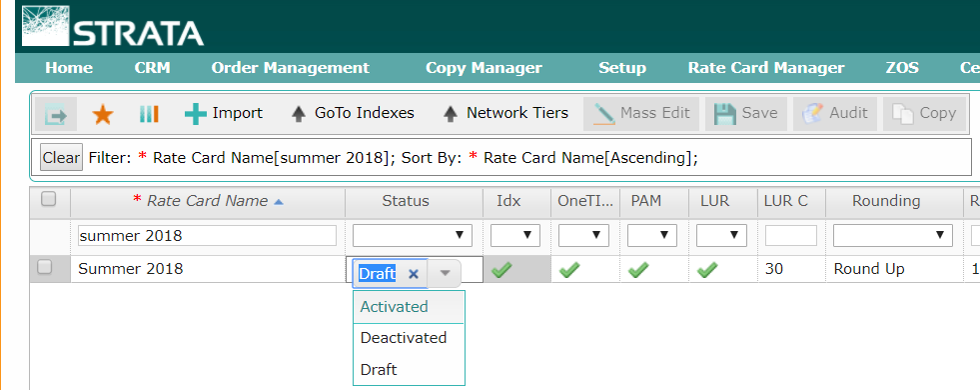Click the Mass Edit button label
Image resolution: width=980 pixels, height=390 pixels.
tap(655, 113)
